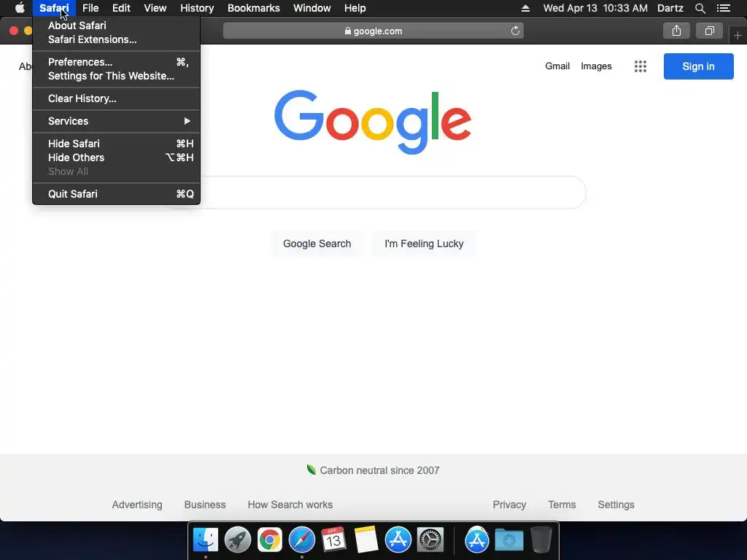Open the View menu in menu bar
Screen dimensions: 747x560
[155, 8]
